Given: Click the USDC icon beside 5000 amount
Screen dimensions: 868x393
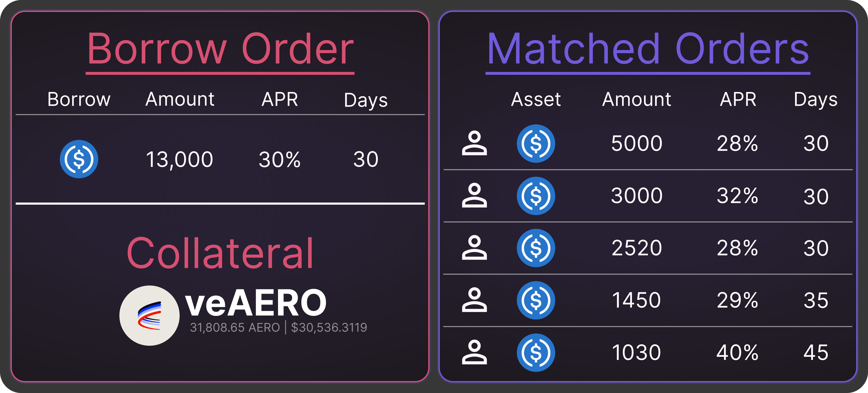Looking at the screenshot, I should pos(536,144).
